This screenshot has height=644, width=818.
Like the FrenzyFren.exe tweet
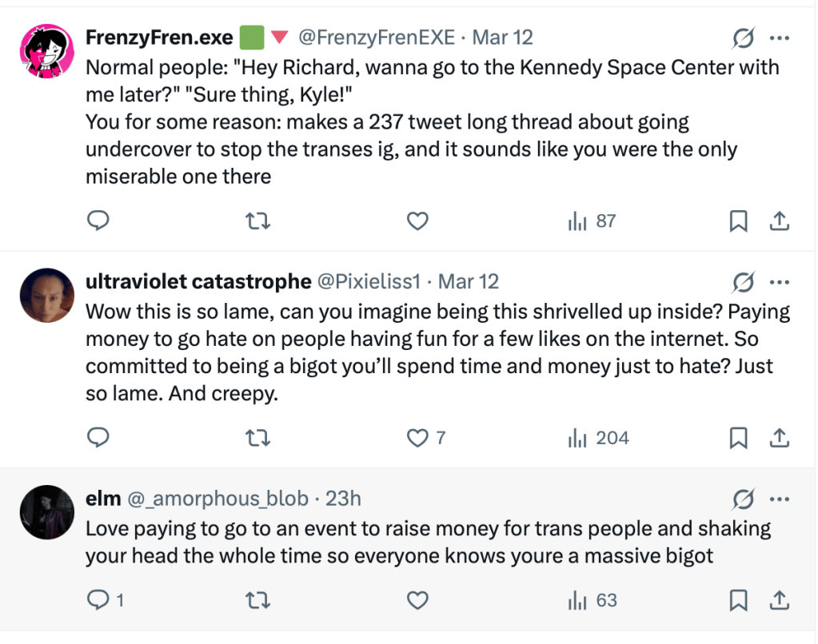pos(417,221)
